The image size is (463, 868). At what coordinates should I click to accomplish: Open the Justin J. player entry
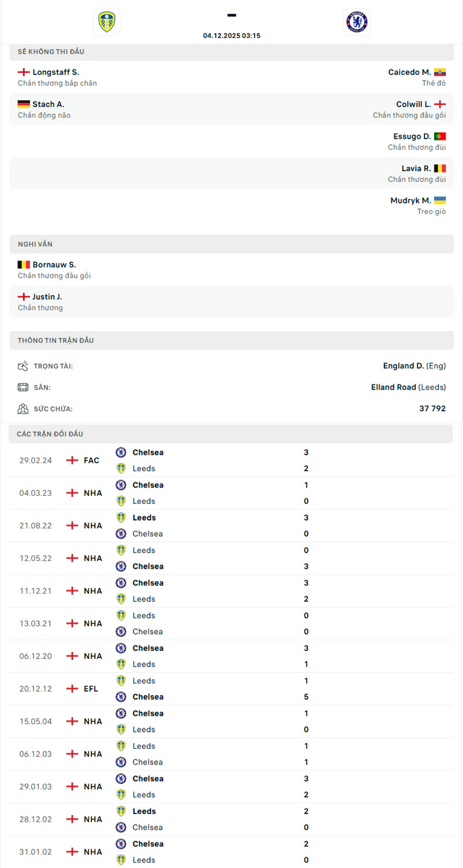tap(47, 297)
